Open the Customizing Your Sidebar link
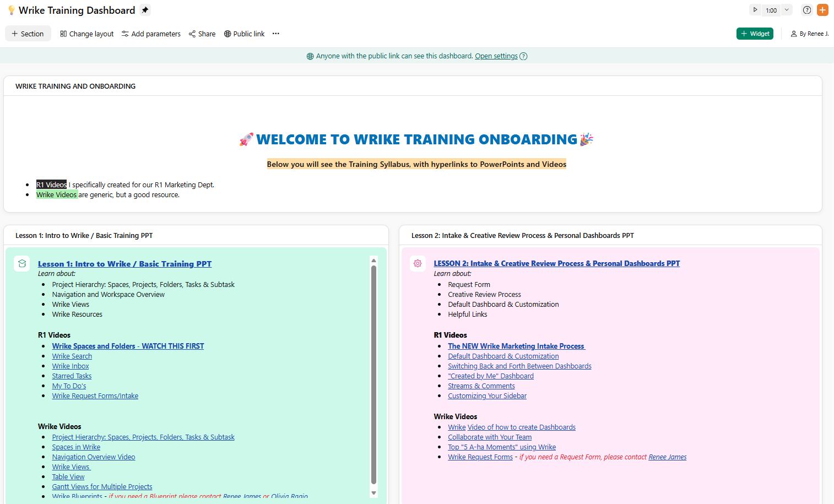834x504 pixels. (487, 396)
